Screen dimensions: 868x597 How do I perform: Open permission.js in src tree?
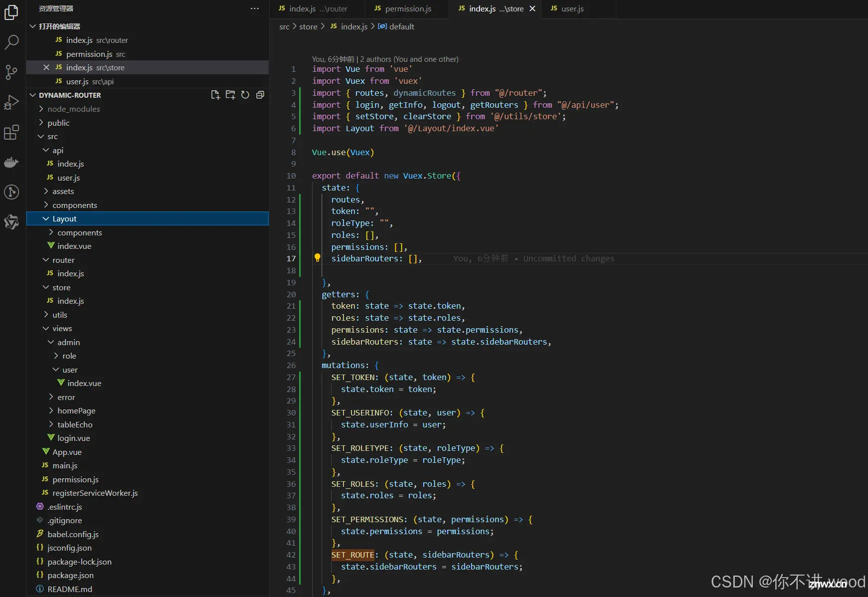148,479
